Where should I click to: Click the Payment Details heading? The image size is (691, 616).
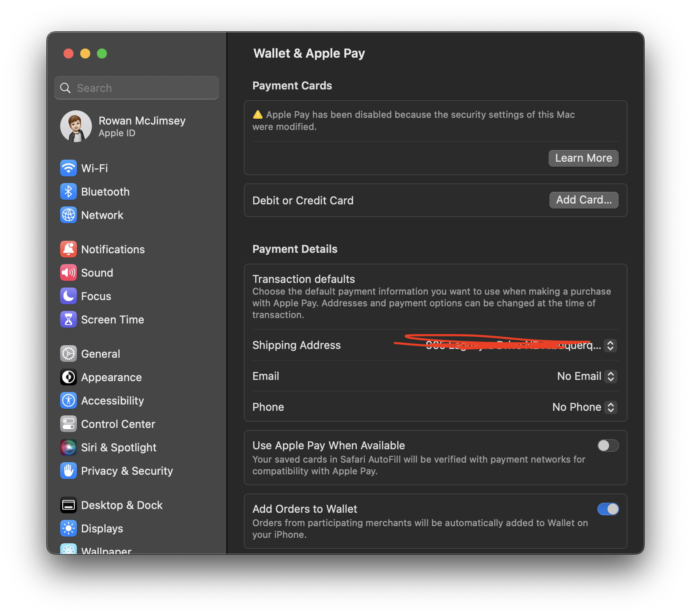[295, 249]
